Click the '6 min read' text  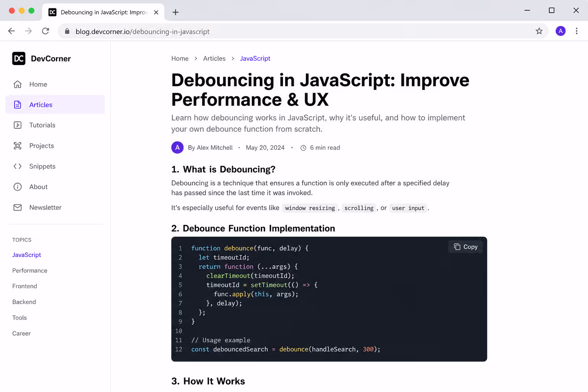325,148
